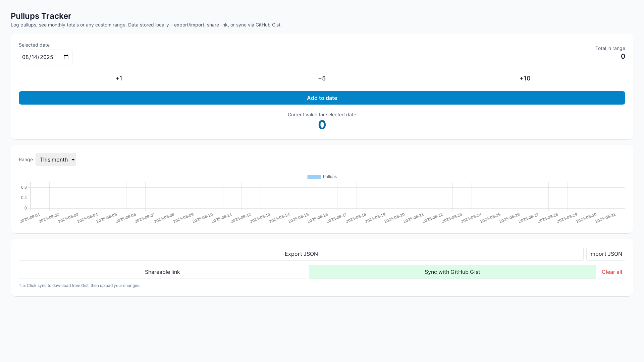Click Export JSON button
The height and width of the screenshot is (362, 644).
pos(301,254)
